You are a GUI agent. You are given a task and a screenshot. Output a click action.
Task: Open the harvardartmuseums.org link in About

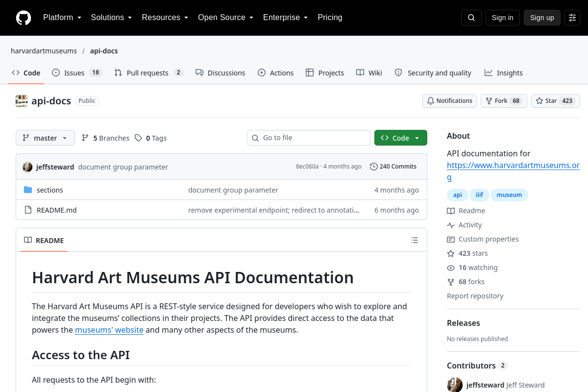(513, 171)
